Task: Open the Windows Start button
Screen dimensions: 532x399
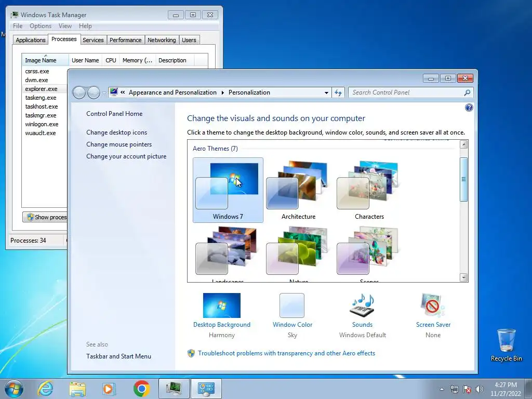Action: [14, 389]
